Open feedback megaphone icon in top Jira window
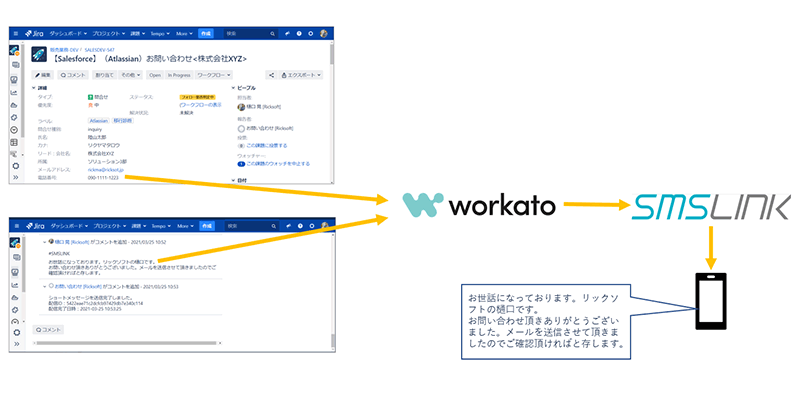Viewport: 800px width, 408px height. [287, 34]
